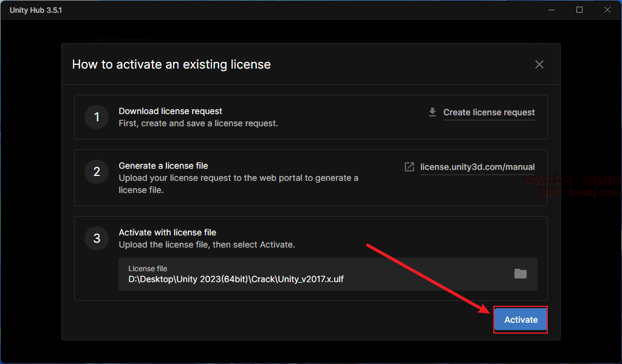622x364 pixels.
Task: Click the download arrow icon beside Create license request
Action: 432,112
